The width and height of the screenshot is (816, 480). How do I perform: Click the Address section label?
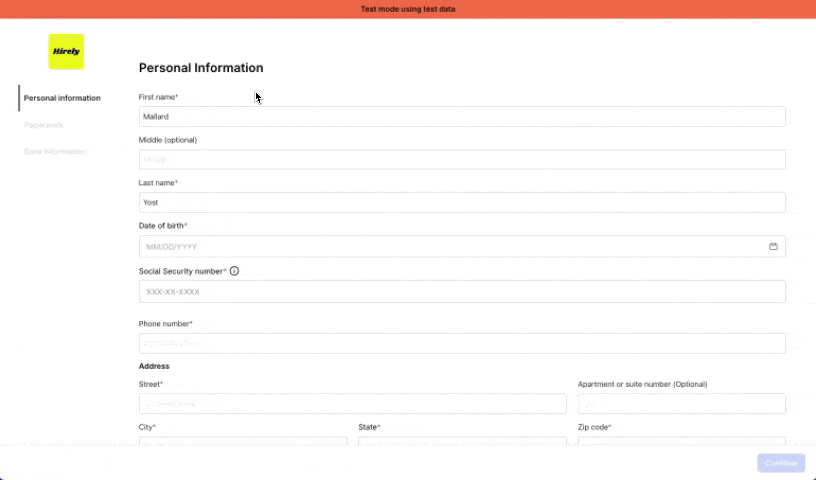tap(154, 366)
